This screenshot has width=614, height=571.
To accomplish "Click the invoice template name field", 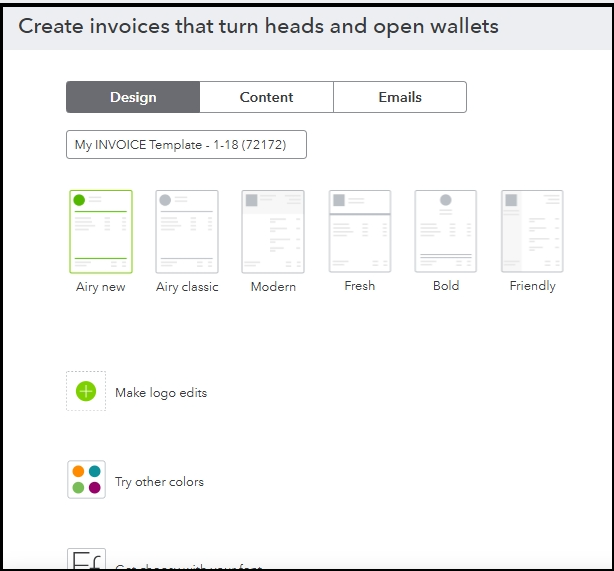I will click(x=186, y=145).
